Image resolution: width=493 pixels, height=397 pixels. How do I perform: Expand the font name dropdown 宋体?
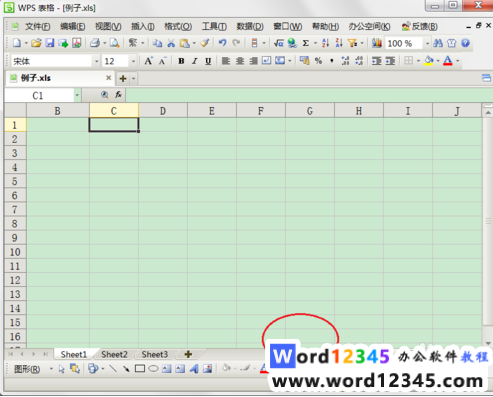(x=96, y=61)
